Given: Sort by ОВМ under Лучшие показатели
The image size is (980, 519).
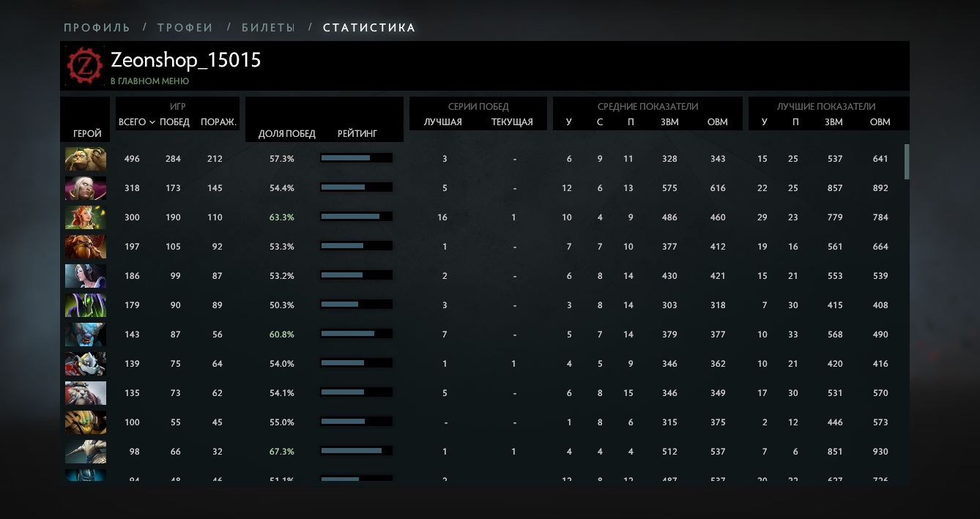Looking at the screenshot, I should [x=880, y=122].
